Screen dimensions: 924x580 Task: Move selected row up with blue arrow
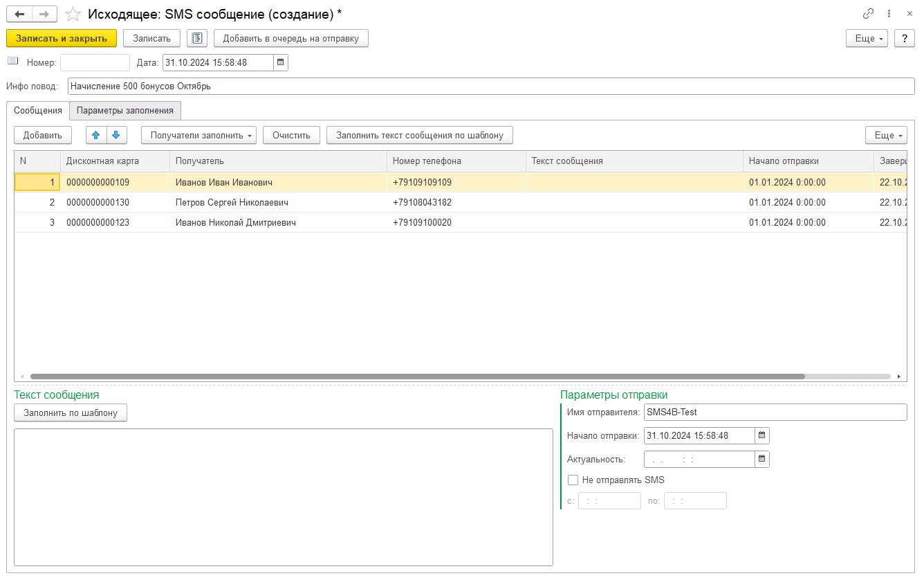[x=96, y=135]
